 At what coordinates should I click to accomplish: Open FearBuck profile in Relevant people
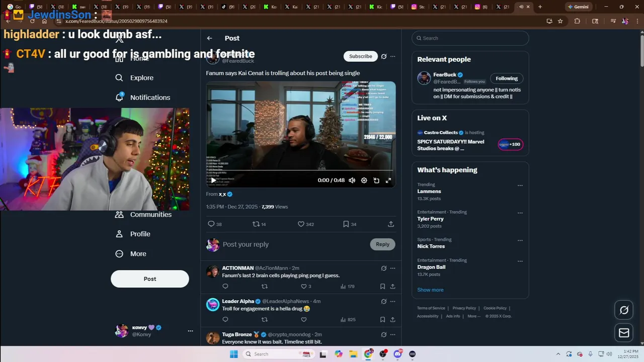point(445,75)
